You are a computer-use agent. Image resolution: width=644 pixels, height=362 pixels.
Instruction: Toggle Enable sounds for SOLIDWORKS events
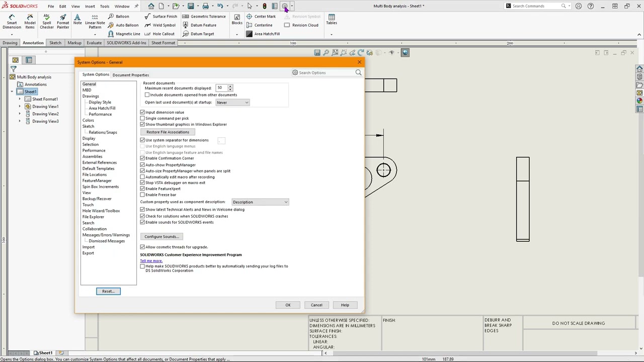pyautogui.click(x=142, y=222)
